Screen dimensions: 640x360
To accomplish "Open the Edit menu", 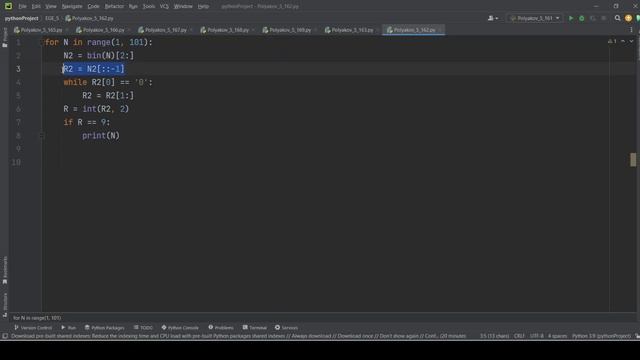I will tap(36, 6).
